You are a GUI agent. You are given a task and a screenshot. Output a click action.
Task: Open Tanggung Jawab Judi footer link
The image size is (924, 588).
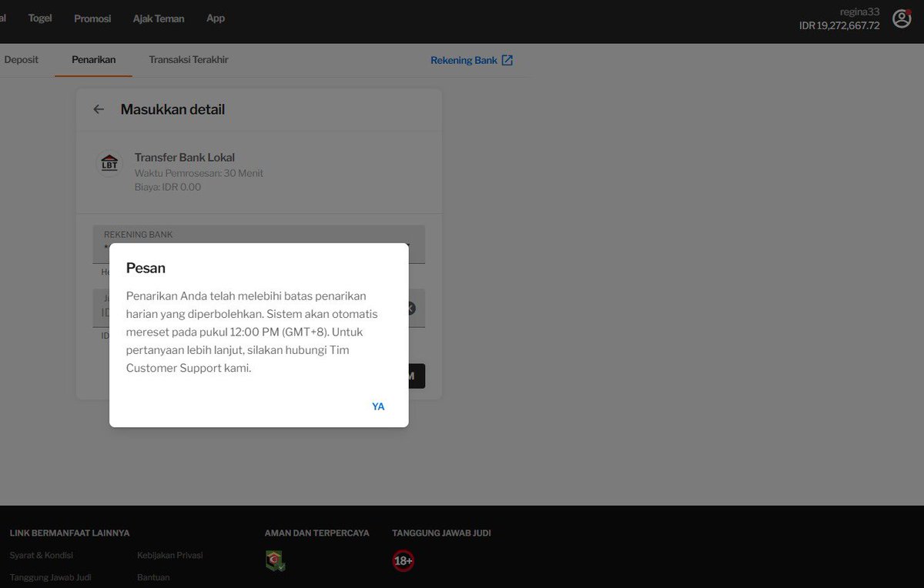50,577
